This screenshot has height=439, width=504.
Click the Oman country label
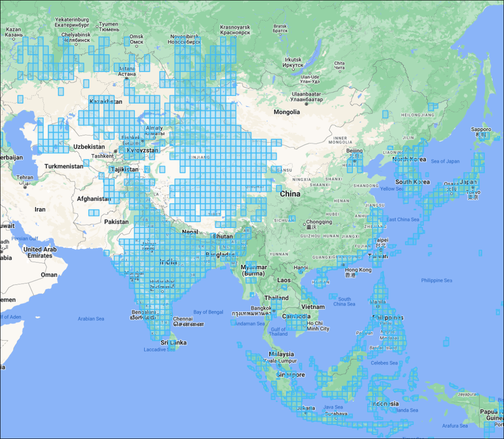49,275
